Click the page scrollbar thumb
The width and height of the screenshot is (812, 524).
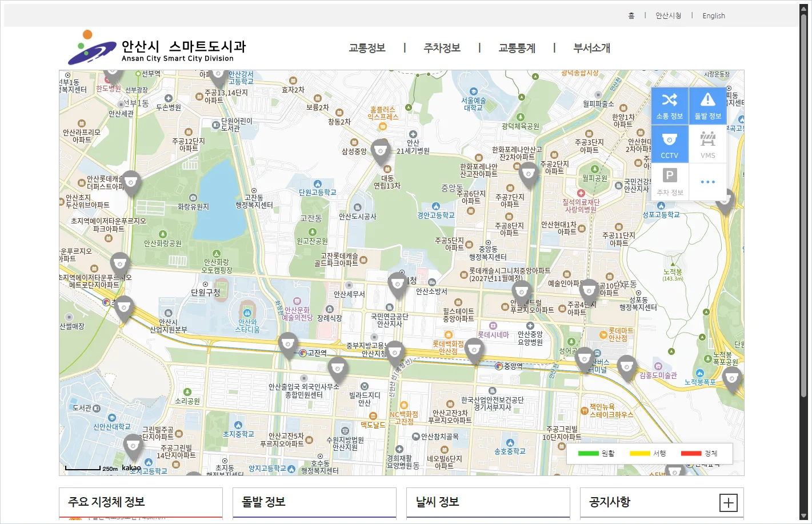803,206
